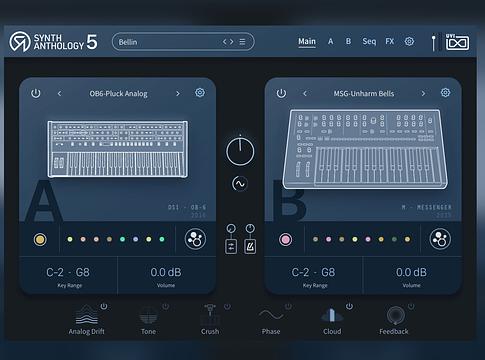The image size is (485, 360).
Task: Open the Seq tab
Action: pos(369,41)
